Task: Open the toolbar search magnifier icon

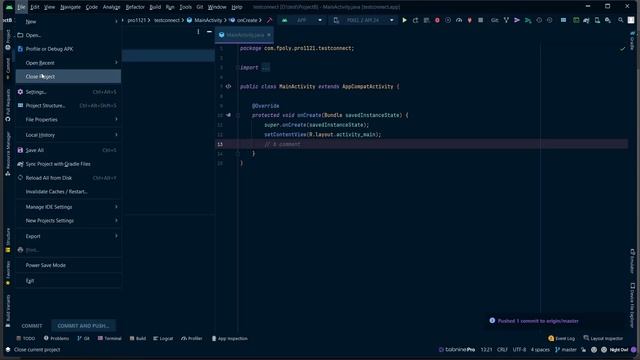Action: pos(620,20)
